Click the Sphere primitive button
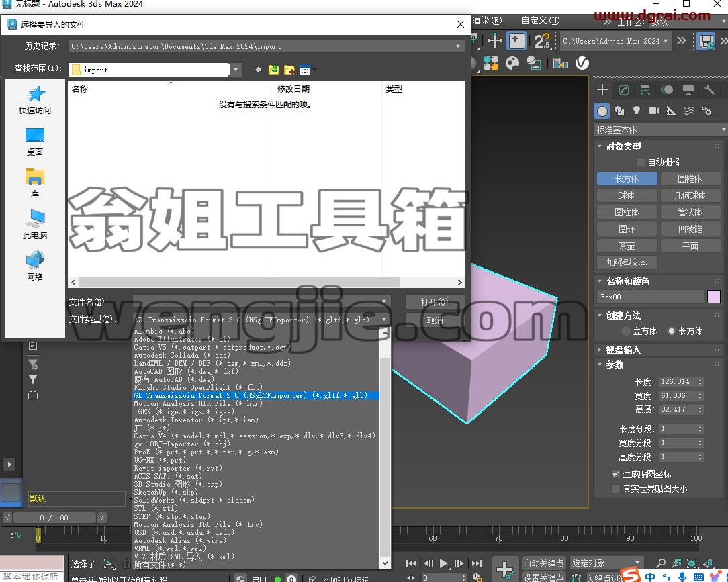Viewport: 728px width, 582px height. point(627,195)
